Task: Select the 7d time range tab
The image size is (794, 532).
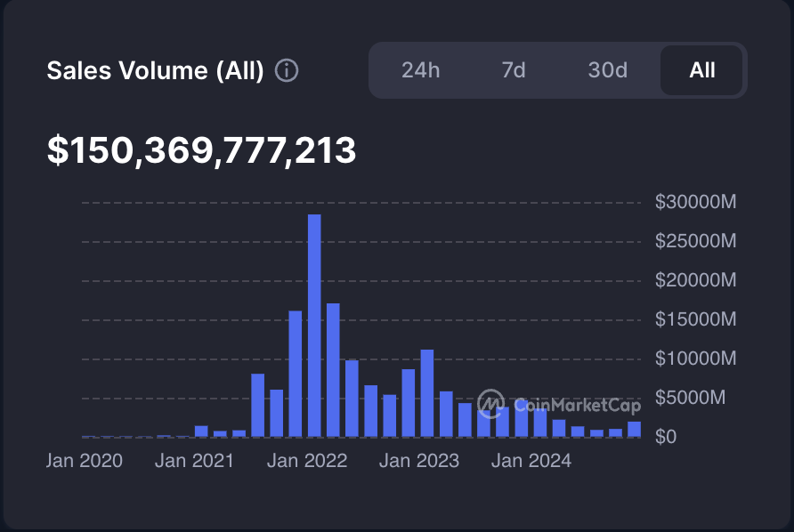Action: coord(514,70)
